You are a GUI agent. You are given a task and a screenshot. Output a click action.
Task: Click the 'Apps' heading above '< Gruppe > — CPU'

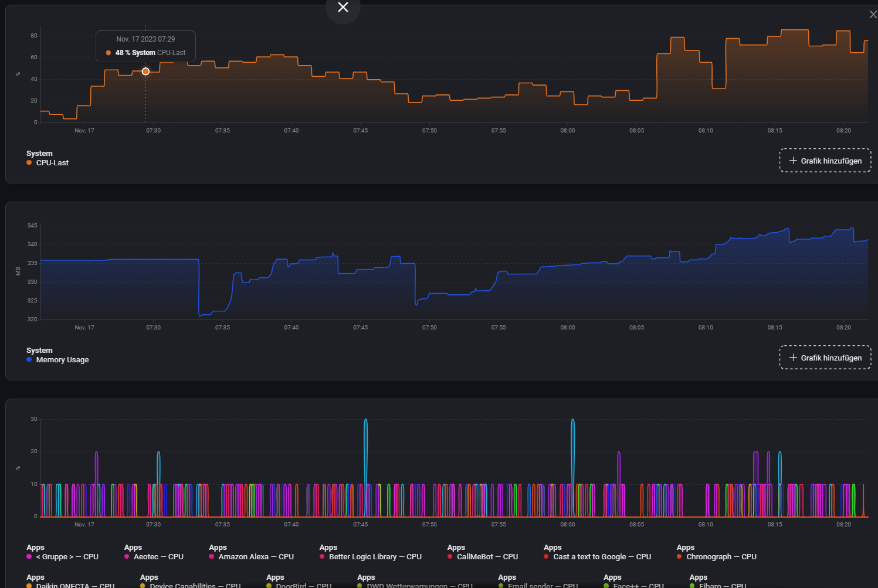pyautogui.click(x=35, y=548)
